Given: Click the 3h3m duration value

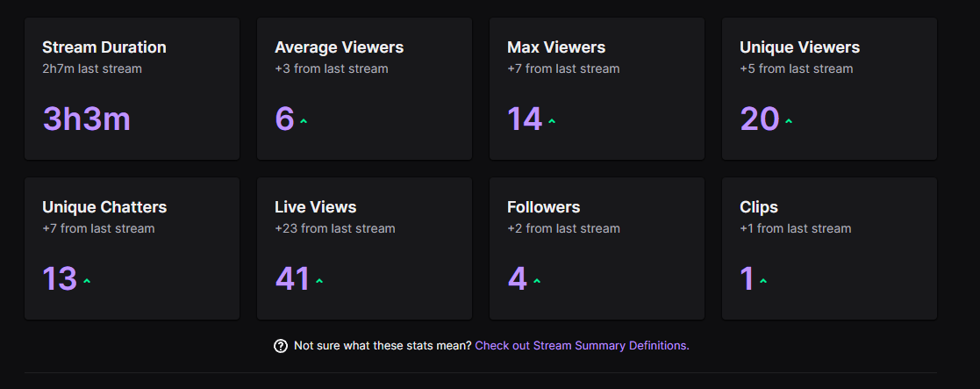Looking at the screenshot, I should 86,119.
